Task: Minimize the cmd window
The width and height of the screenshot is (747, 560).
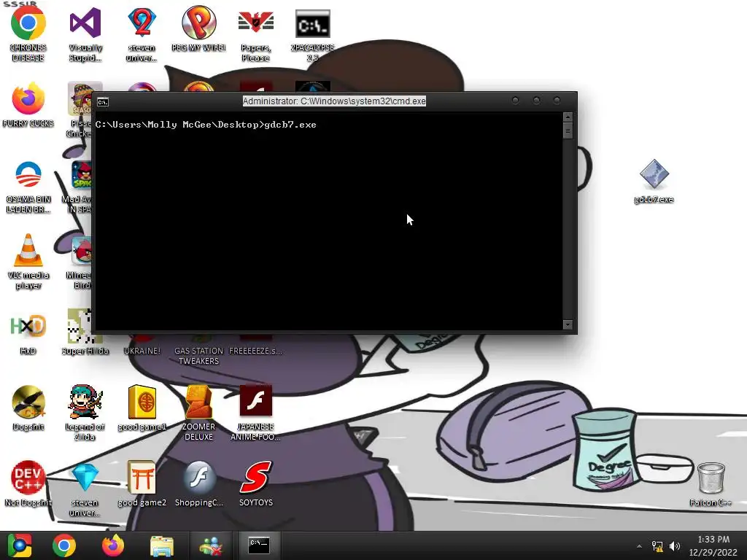Action: click(516, 101)
